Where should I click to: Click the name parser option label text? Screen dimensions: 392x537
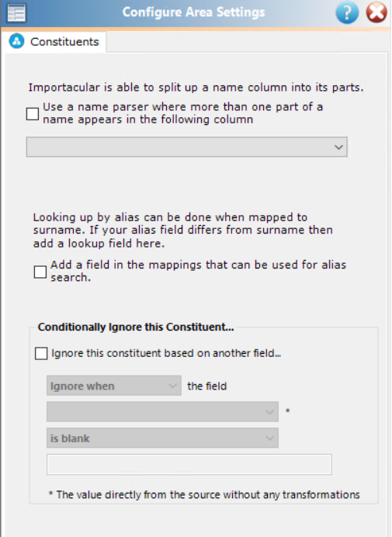(182, 113)
